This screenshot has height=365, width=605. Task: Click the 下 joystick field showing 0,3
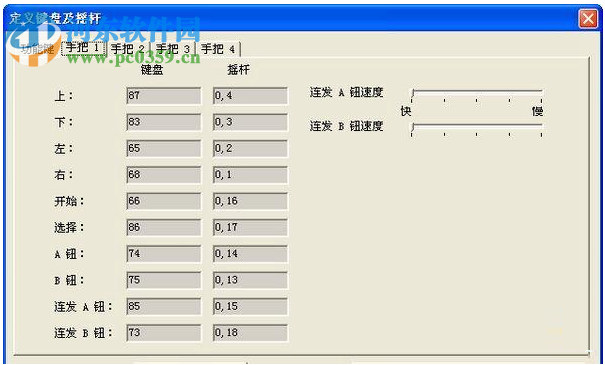pyautogui.click(x=250, y=122)
